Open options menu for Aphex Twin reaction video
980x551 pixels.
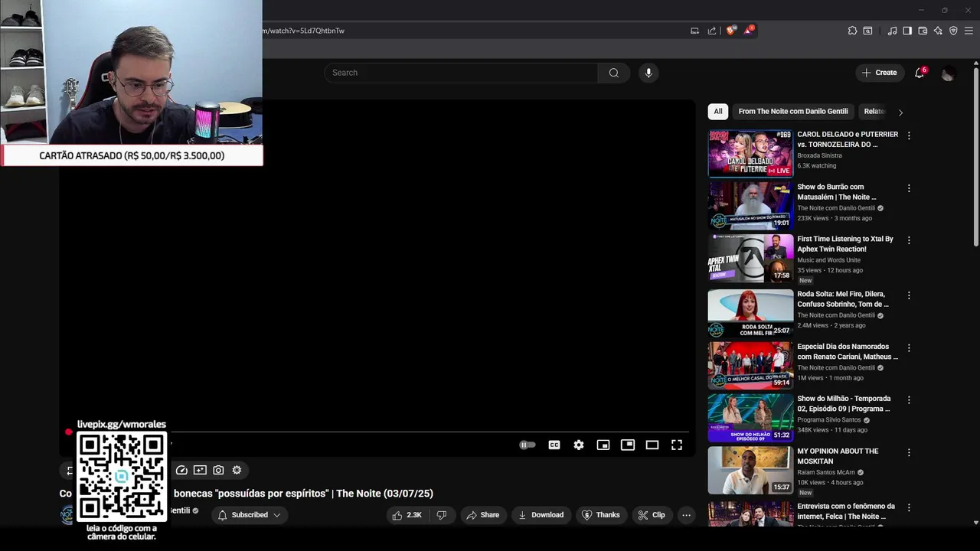point(909,240)
